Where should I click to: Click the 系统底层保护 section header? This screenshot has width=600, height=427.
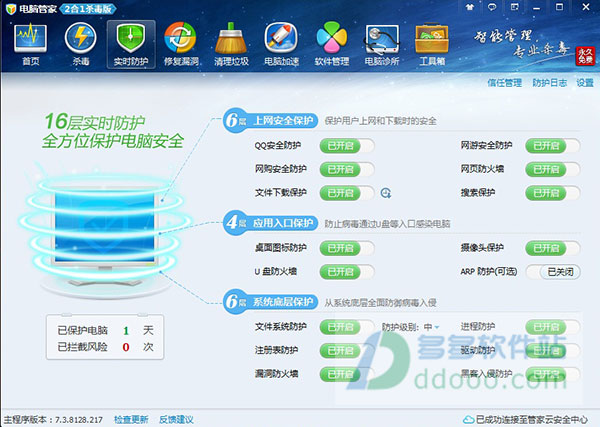[270, 302]
